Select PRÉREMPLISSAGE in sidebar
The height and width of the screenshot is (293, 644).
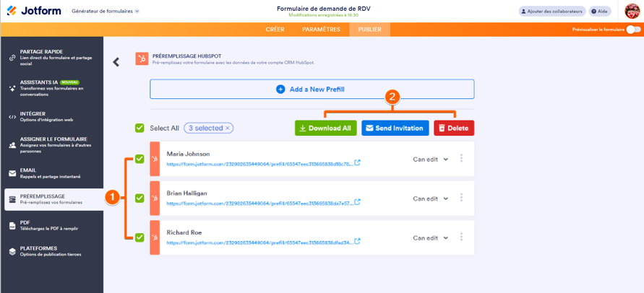click(x=53, y=199)
